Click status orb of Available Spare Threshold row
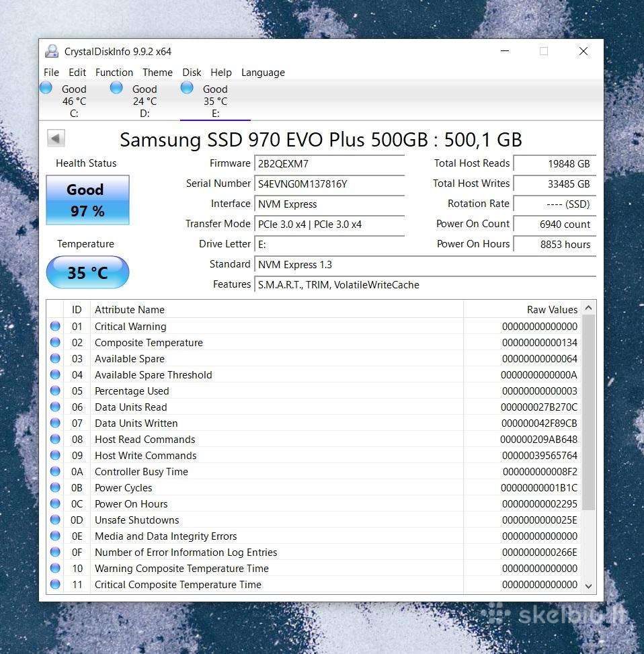 pyautogui.click(x=55, y=374)
